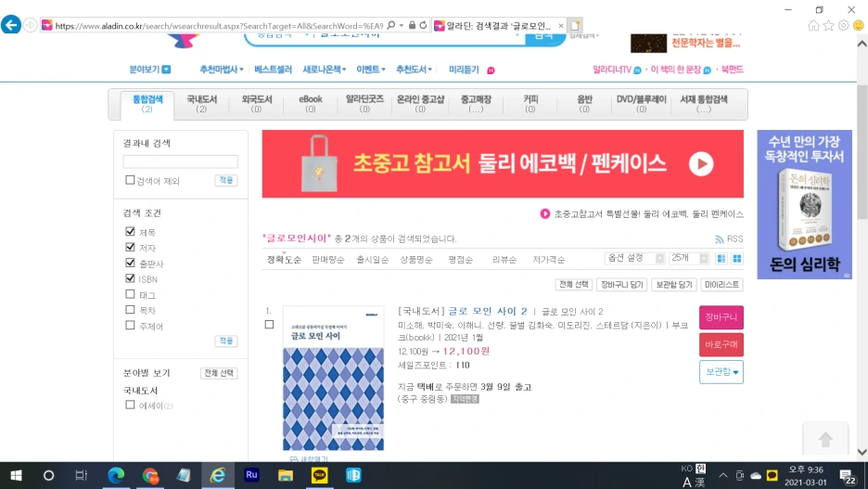Launch Chrome from taskbar
The width and height of the screenshot is (868, 489).
[150, 475]
